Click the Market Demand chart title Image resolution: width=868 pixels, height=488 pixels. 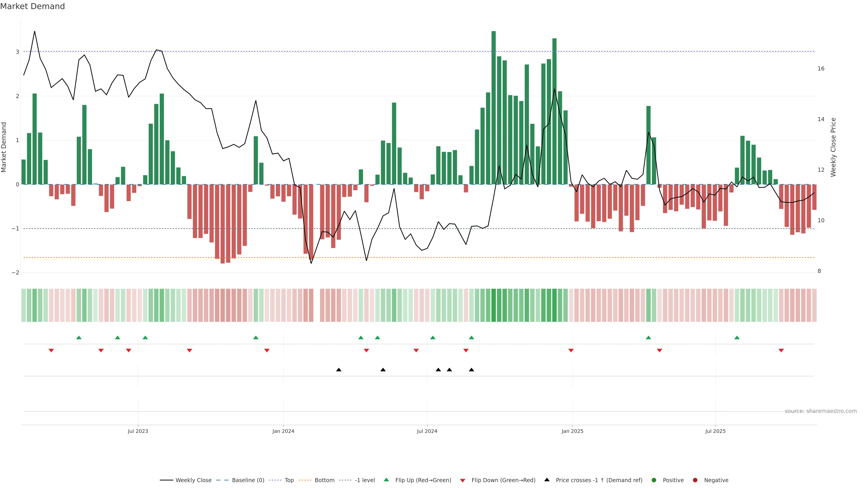point(32,6)
